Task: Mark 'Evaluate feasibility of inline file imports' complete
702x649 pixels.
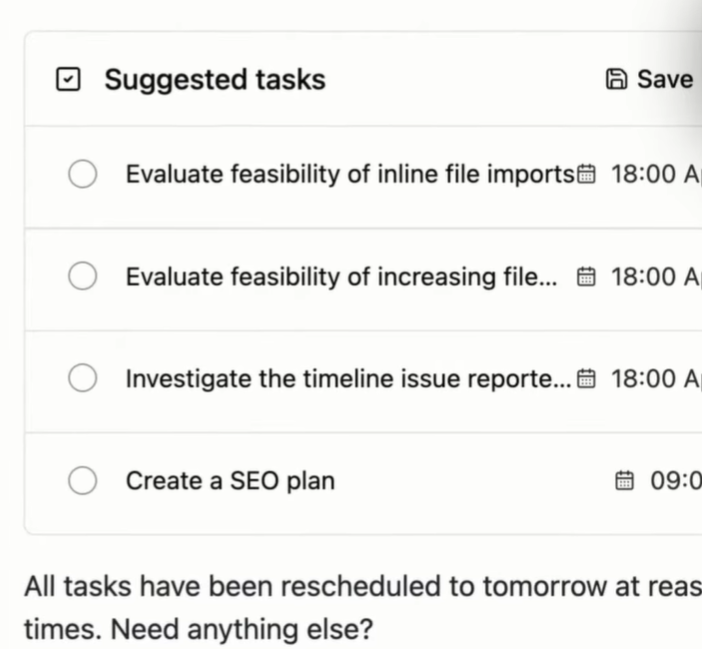Action: click(82, 175)
